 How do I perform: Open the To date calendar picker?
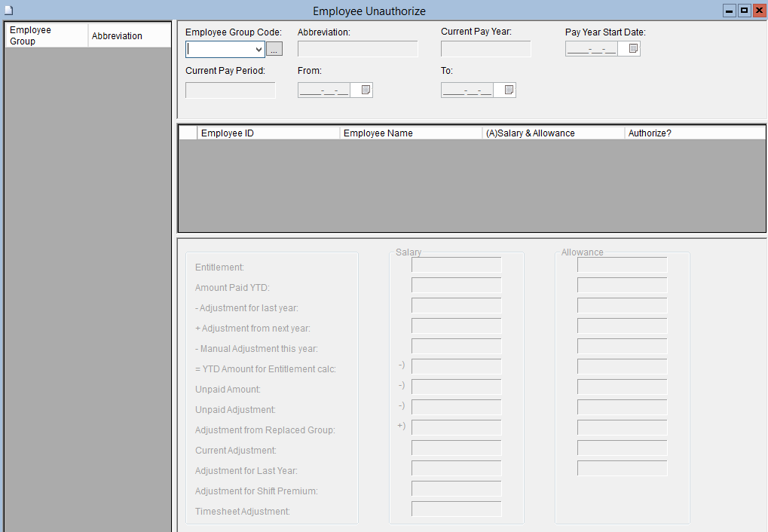[509, 90]
